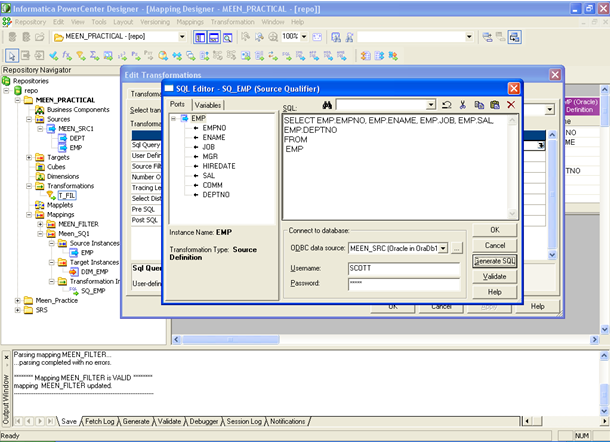The width and height of the screenshot is (610, 442).
Task: Click the binoculars find icon in SQL Editor
Action: coord(327,105)
